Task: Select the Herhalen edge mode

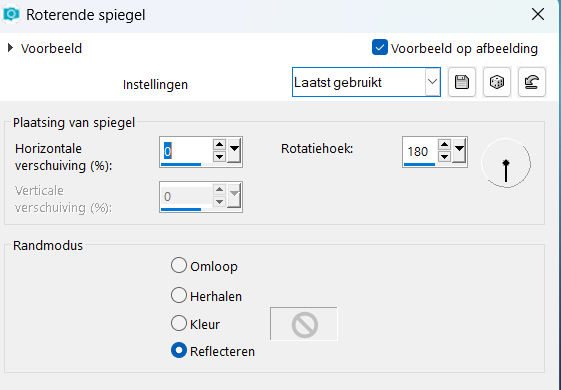Action: click(x=179, y=296)
